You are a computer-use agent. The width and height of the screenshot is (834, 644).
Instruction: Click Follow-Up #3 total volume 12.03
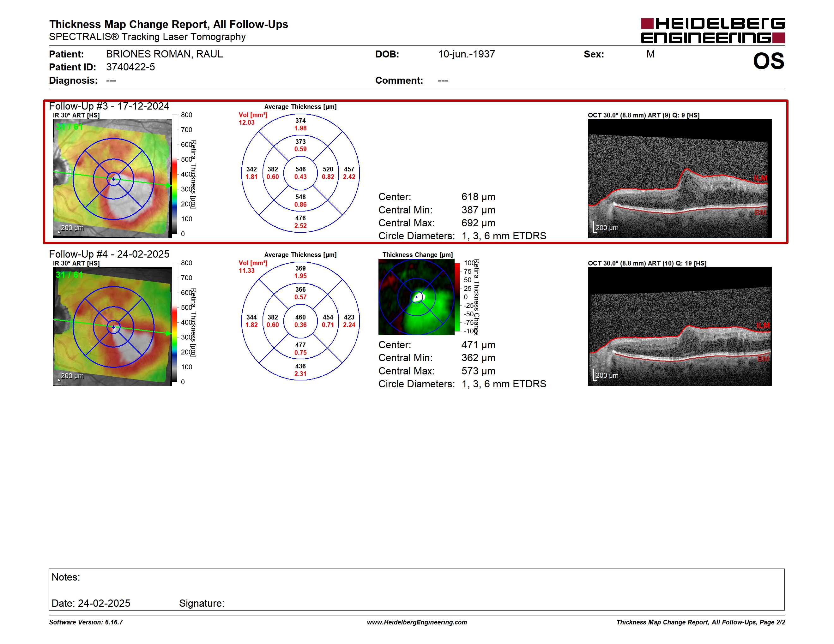tap(246, 122)
